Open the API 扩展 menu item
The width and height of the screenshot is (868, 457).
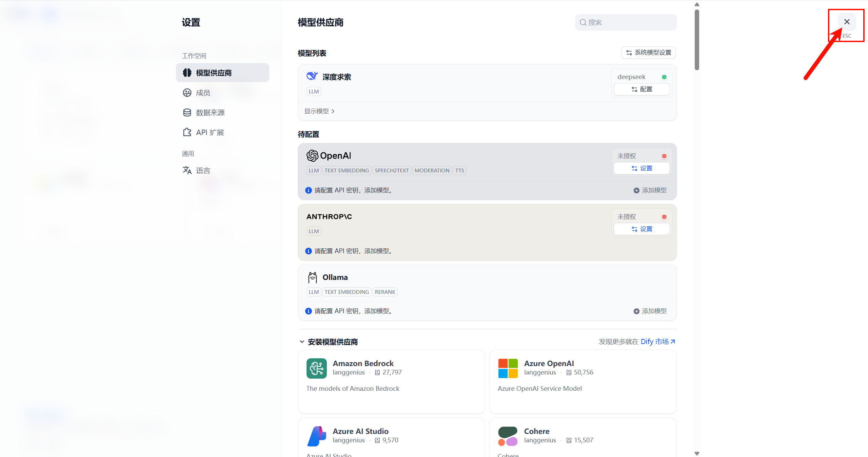pos(210,132)
